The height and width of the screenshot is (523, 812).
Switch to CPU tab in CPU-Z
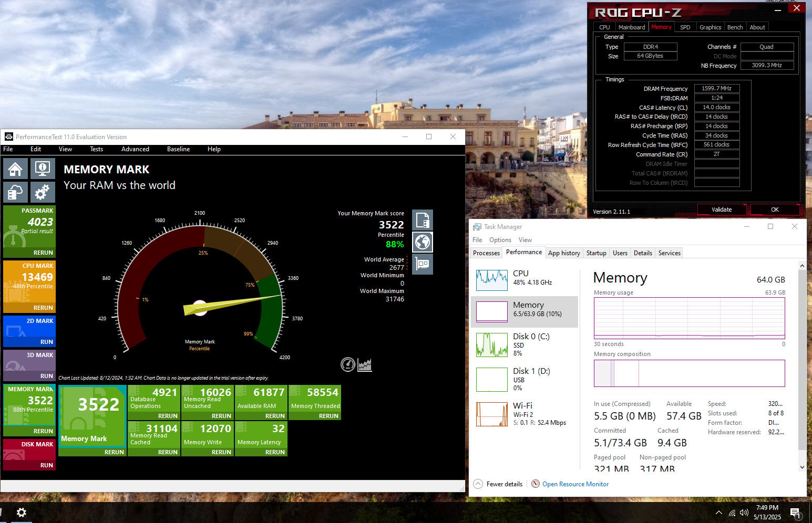pyautogui.click(x=604, y=27)
